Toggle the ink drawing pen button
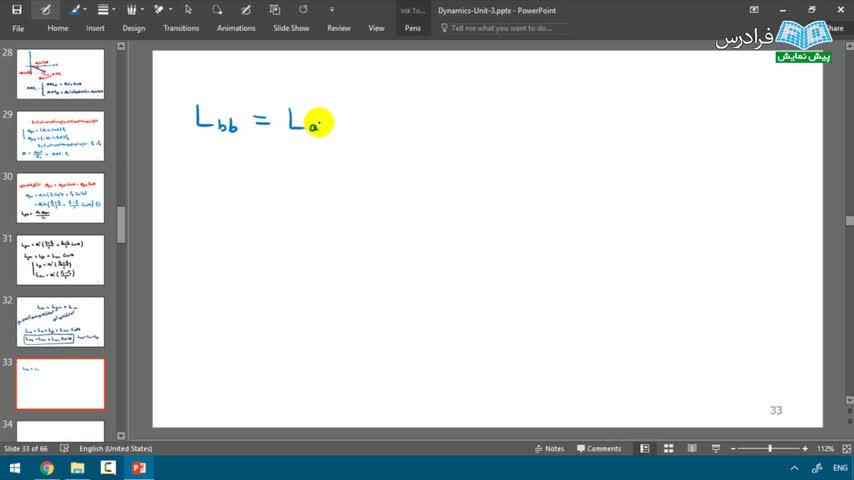This screenshot has width=854, height=480. pyautogui.click(x=46, y=10)
